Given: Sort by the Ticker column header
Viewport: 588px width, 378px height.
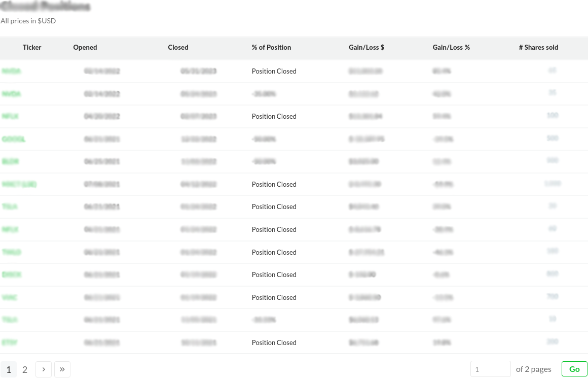Looking at the screenshot, I should [x=32, y=47].
